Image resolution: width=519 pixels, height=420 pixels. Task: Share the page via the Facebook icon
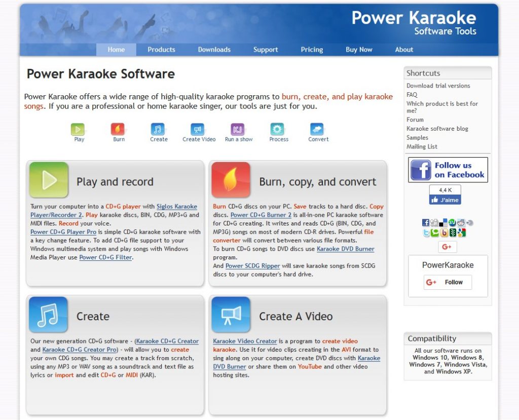425,223
